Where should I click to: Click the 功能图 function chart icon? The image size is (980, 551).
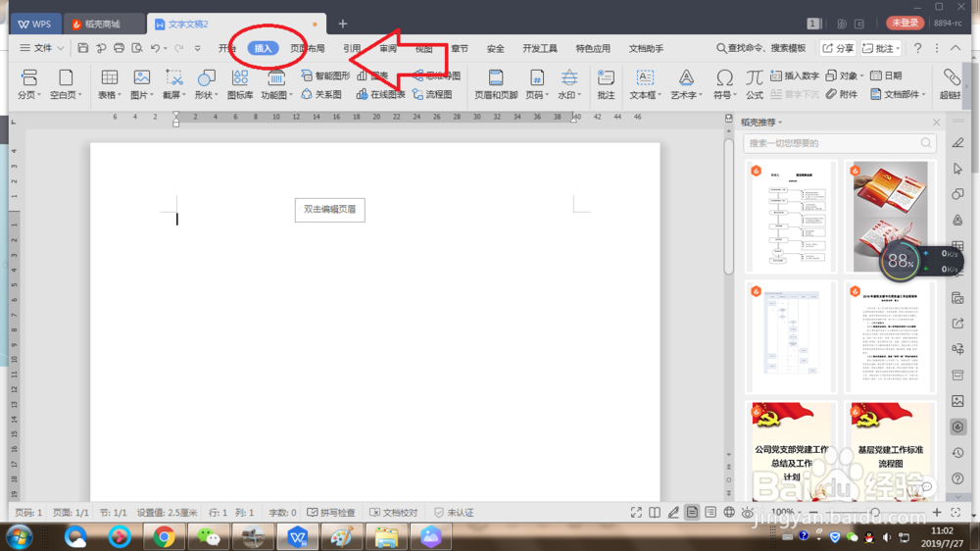point(276,83)
